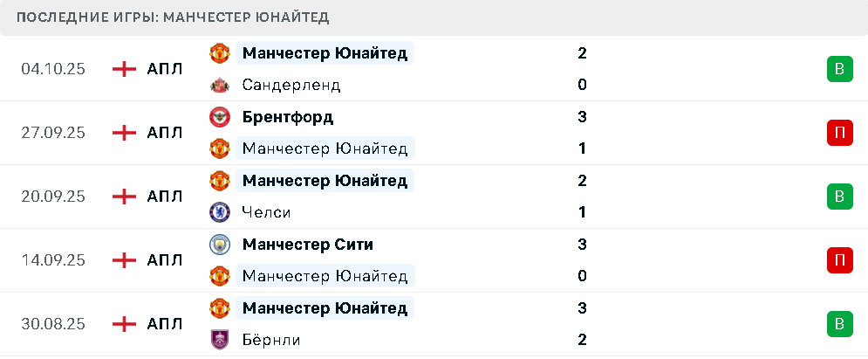Open the Манчестер Сити team link
This screenshot has width=868, height=359.
pyautogui.click(x=308, y=245)
